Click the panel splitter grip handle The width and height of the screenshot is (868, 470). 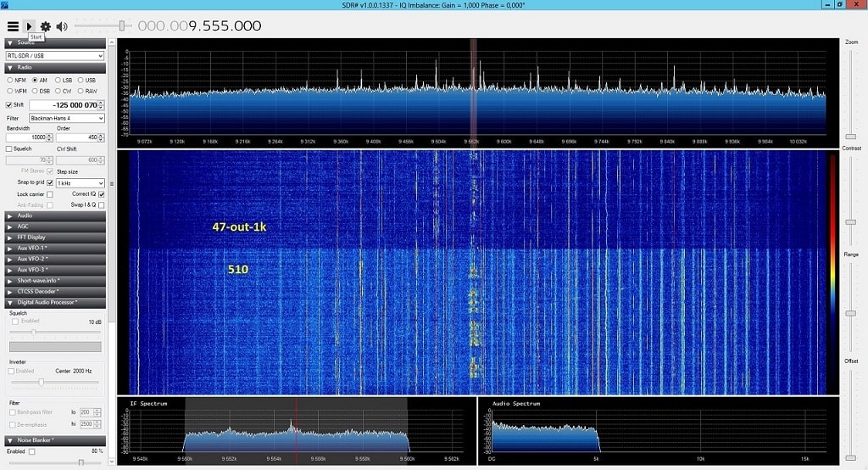click(x=112, y=184)
